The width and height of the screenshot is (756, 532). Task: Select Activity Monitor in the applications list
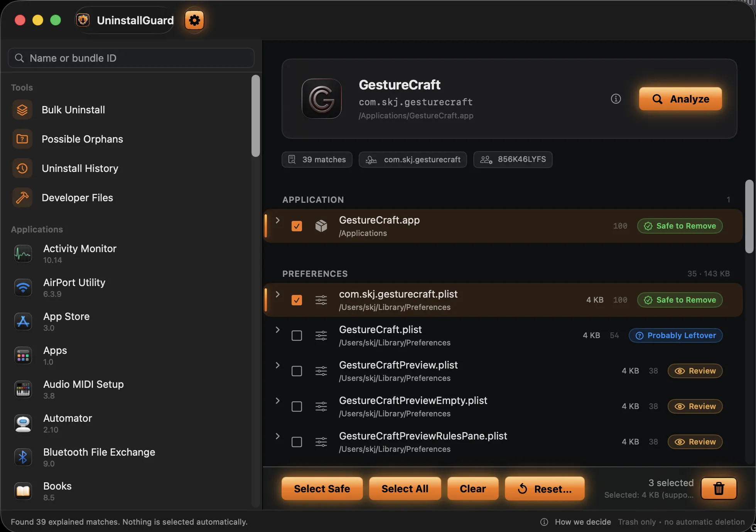[131, 254]
